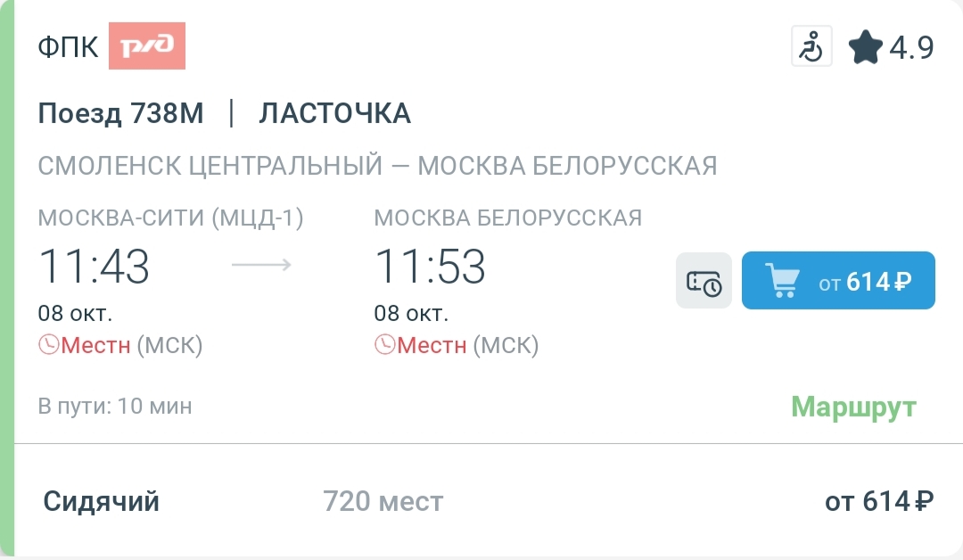
Task: Buy ticket from 614 ₽ button
Action: coord(838,280)
